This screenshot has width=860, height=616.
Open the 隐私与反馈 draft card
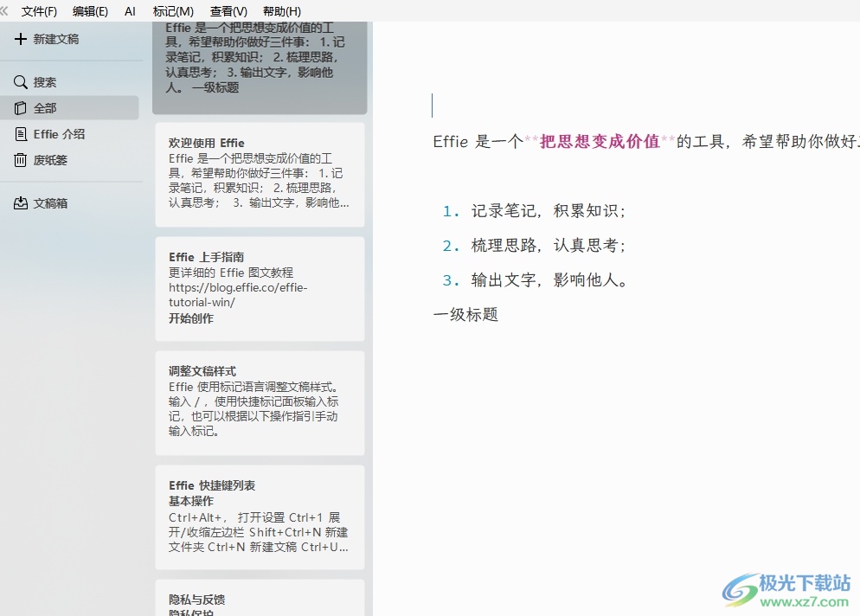(260, 598)
